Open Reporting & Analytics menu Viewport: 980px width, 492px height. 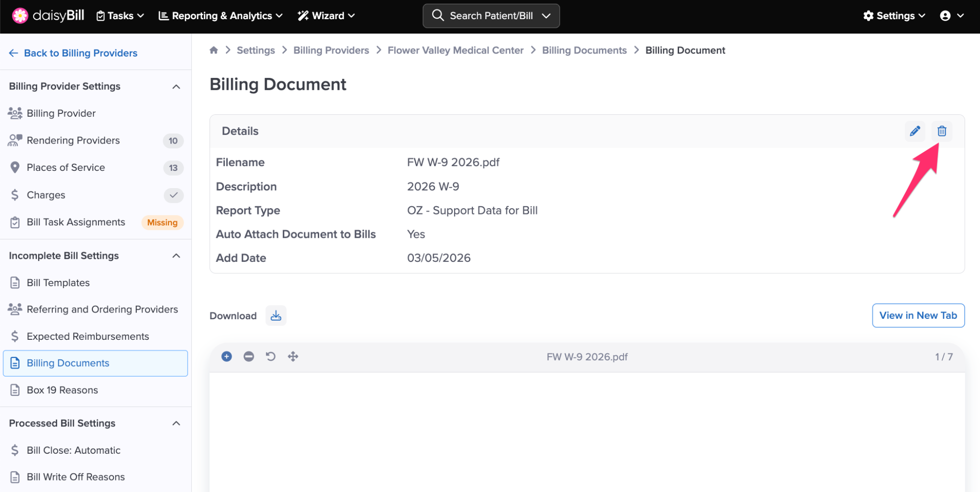[221, 16]
